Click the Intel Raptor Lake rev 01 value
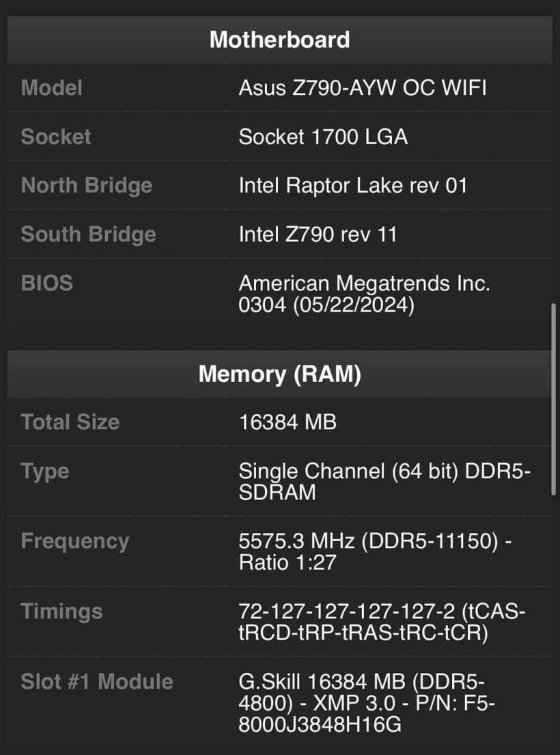This screenshot has width=560, height=755. [x=352, y=185]
